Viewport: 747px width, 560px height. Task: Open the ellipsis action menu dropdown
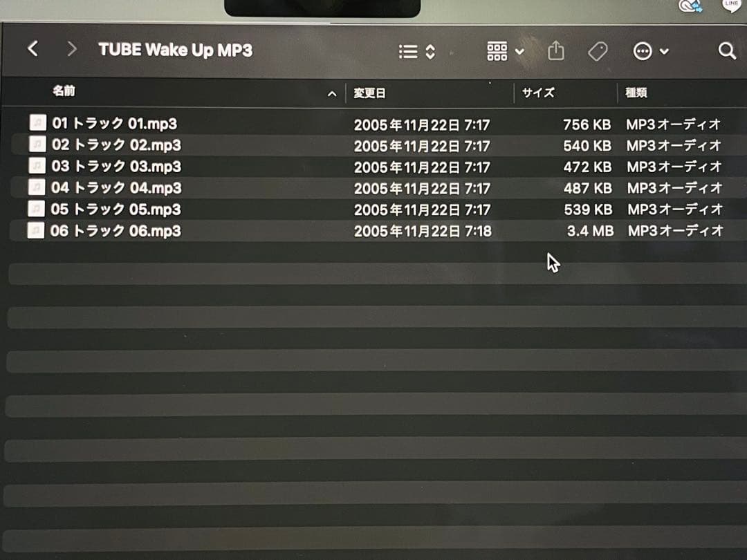651,51
